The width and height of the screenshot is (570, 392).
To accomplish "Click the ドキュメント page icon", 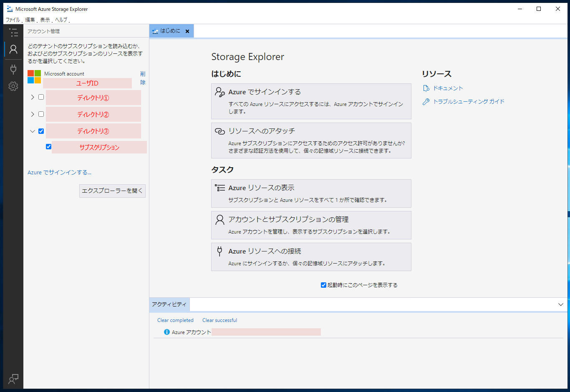I will (x=426, y=88).
